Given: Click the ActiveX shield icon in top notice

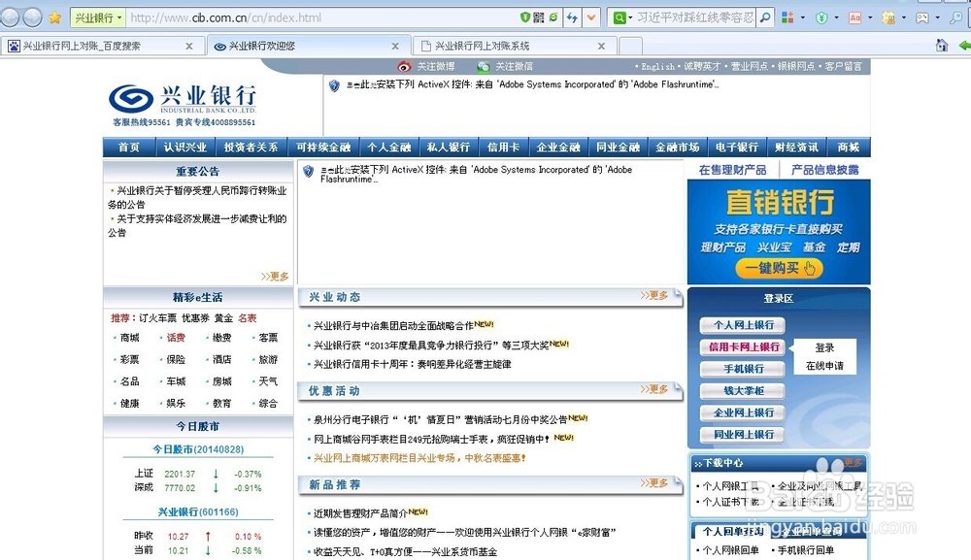Looking at the screenshot, I should pyautogui.click(x=334, y=85).
